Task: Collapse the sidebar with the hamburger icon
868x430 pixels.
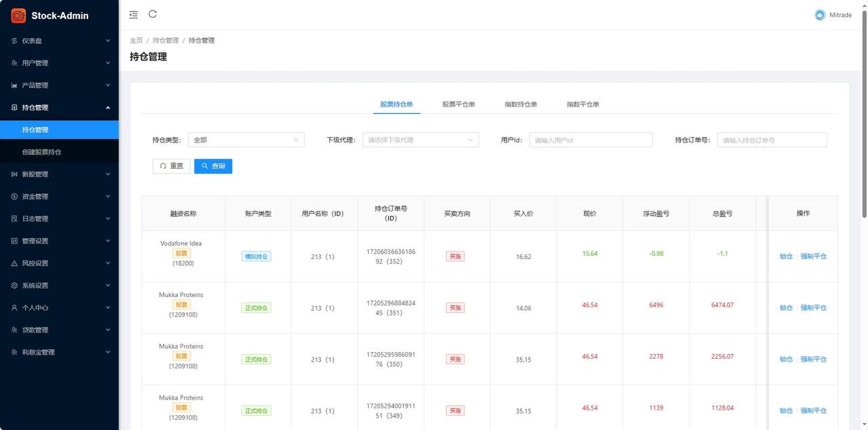Action: [134, 14]
